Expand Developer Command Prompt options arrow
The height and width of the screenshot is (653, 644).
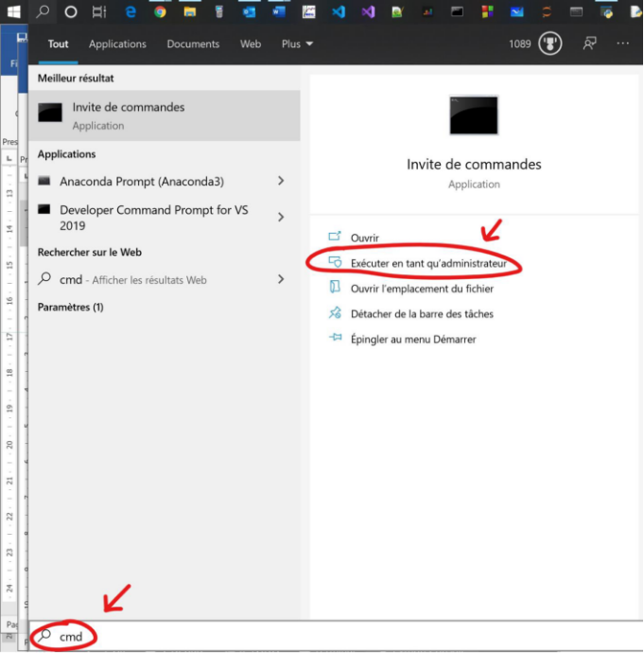(281, 218)
